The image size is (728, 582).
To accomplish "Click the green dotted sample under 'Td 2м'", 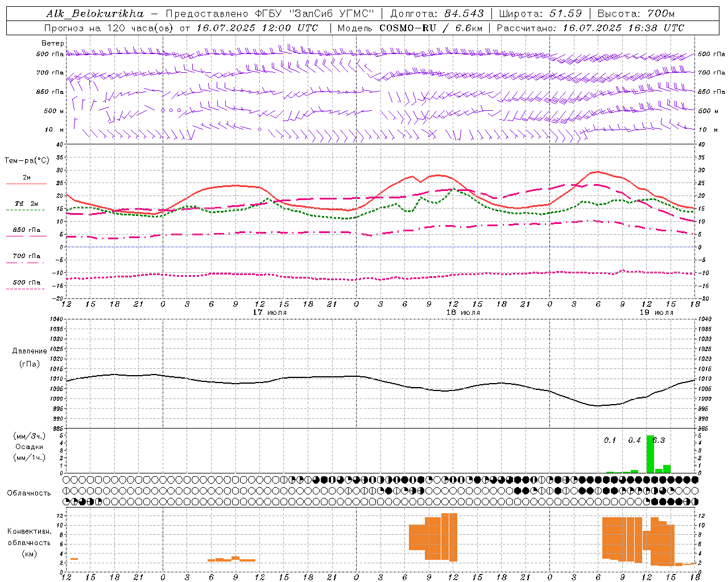I will coord(25,210).
